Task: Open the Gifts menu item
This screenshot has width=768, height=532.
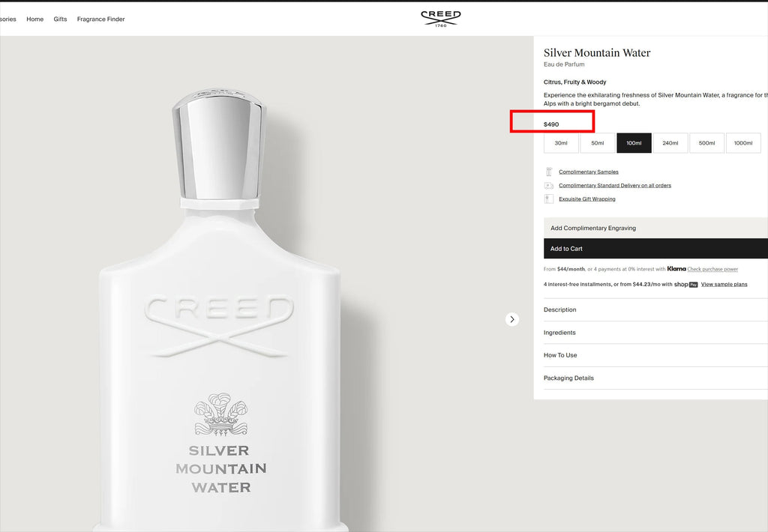Action: pyautogui.click(x=60, y=19)
